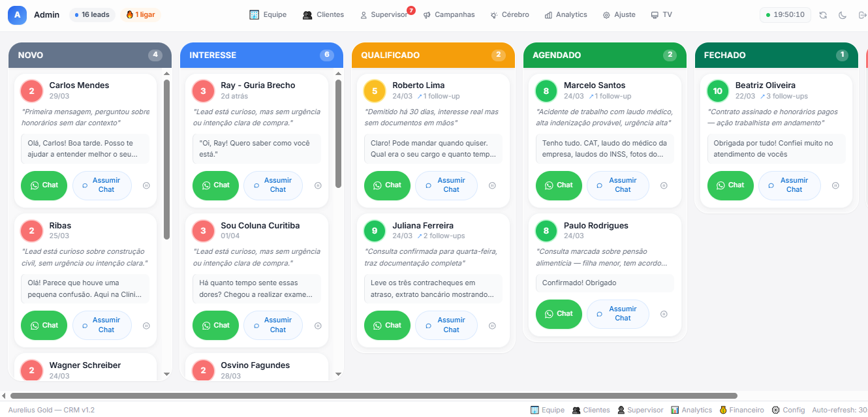This screenshot has height=417, width=868.
Task: Open Analytics from the bottom status bar
Action: click(x=691, y=410)
